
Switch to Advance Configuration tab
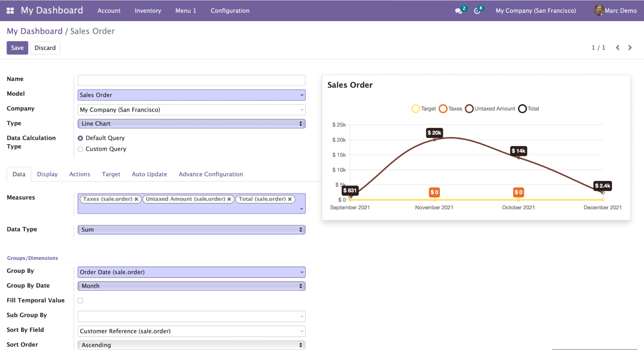pyautogui.click(x=211, y=174)
